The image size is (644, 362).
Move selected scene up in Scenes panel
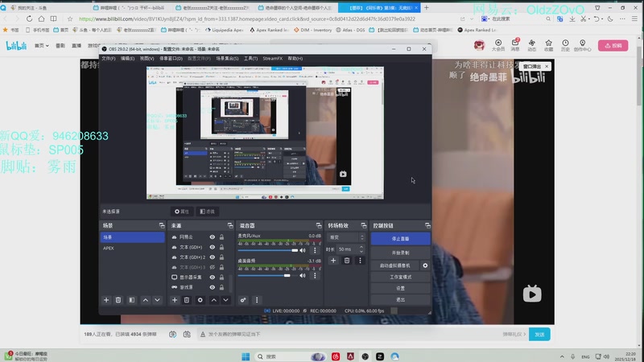coord(146,300)
